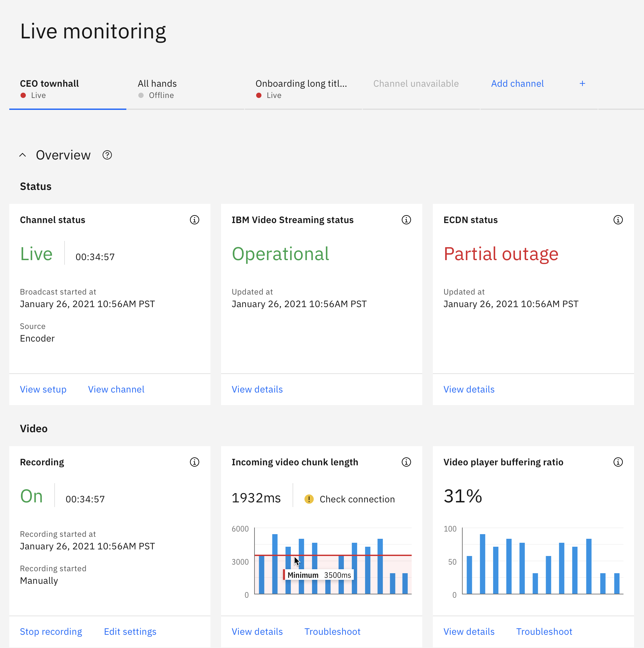
Task: Click the plus icon beside Add channel
Action: tap(582, 83)
